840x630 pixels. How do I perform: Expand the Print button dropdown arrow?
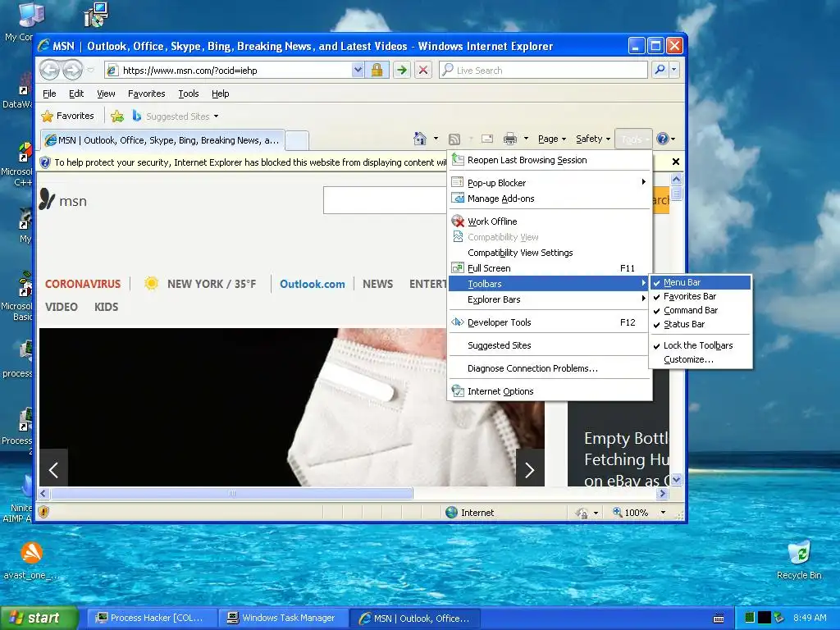point(526,139)
